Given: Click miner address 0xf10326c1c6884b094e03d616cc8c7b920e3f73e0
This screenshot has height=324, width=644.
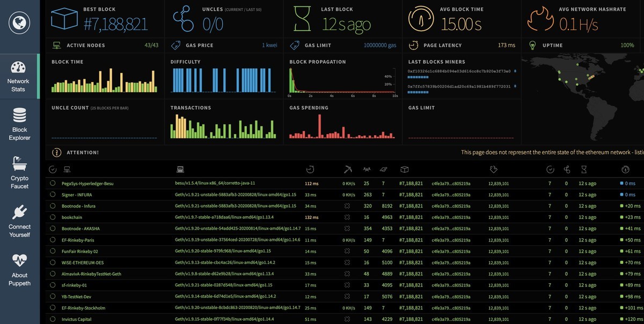Looking at the screenshot, I should tap(459, 71).
